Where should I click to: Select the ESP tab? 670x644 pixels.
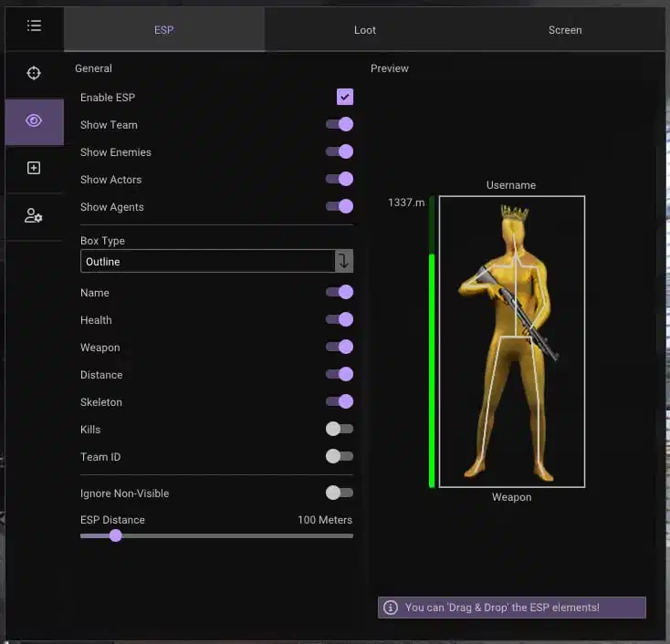(164, 30)
